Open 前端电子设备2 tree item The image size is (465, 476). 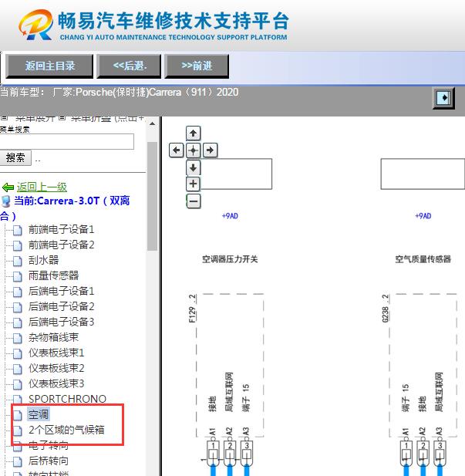[x=62, y=245]
